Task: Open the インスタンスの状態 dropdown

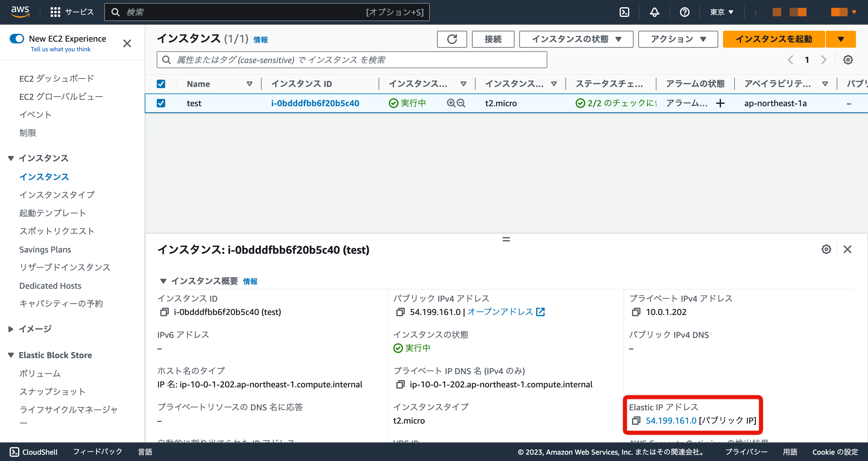Action: click(x=576, y=39)
